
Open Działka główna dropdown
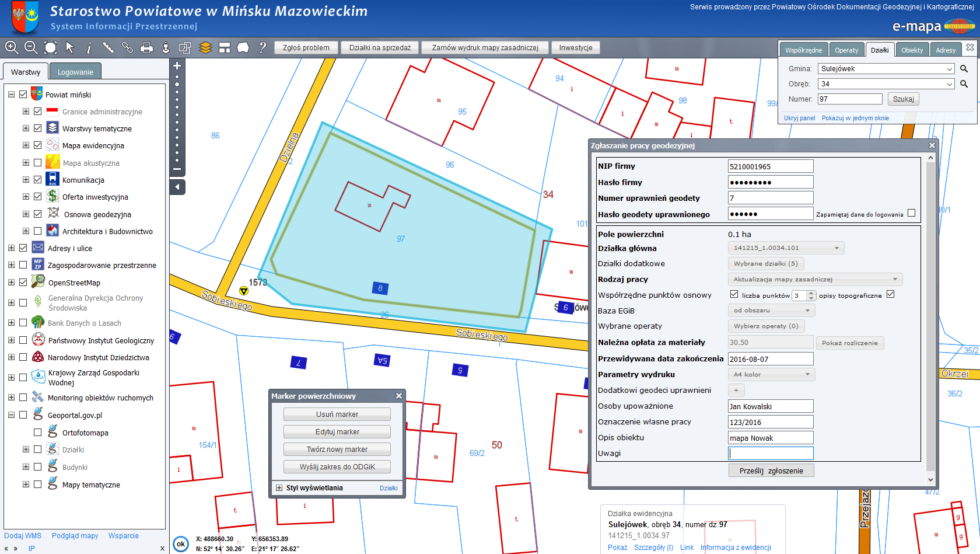coord(786,248)
